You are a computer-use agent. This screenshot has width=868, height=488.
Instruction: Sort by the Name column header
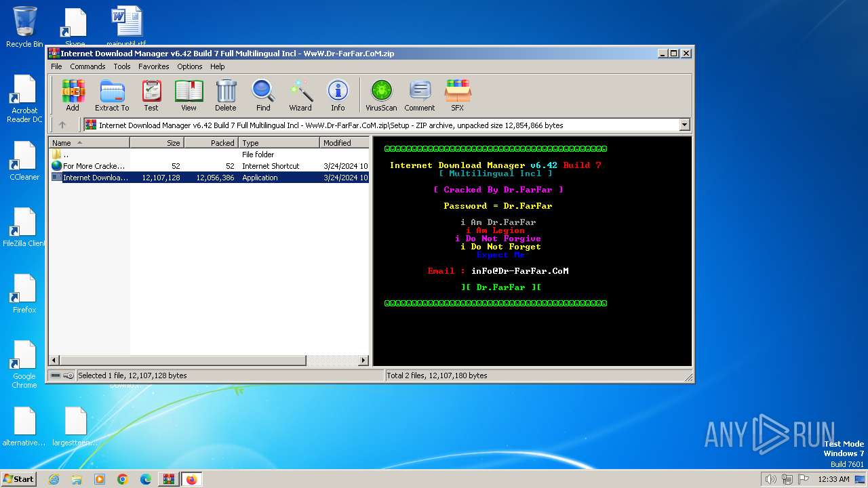pos(89,143)
